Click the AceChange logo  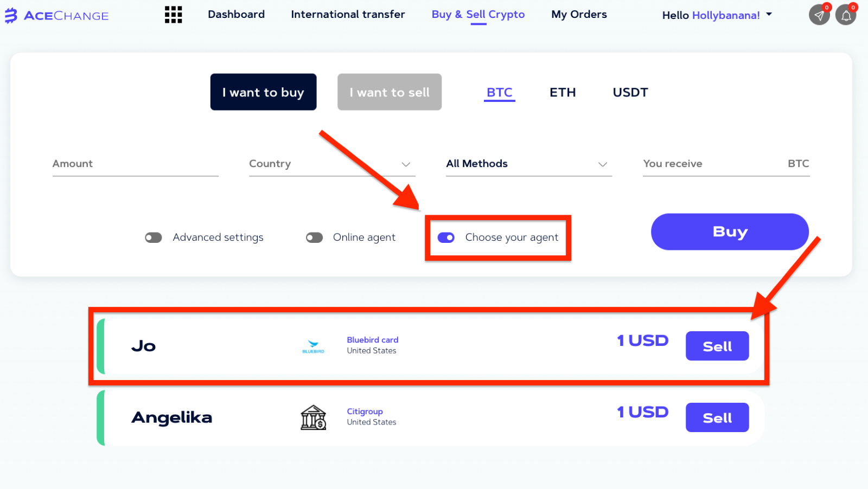(x=56, y=16)
